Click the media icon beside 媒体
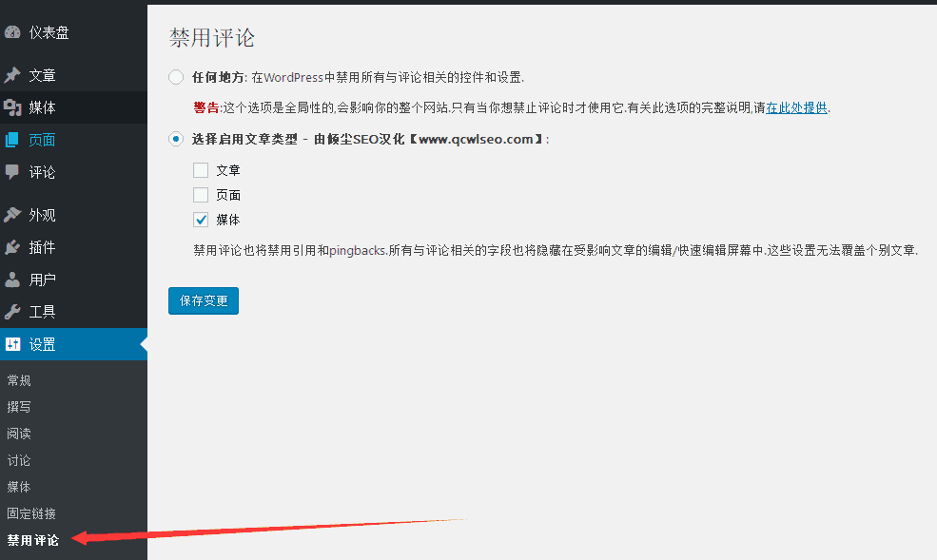This screenshot has height=560, width=937. [x=12, y=107]
